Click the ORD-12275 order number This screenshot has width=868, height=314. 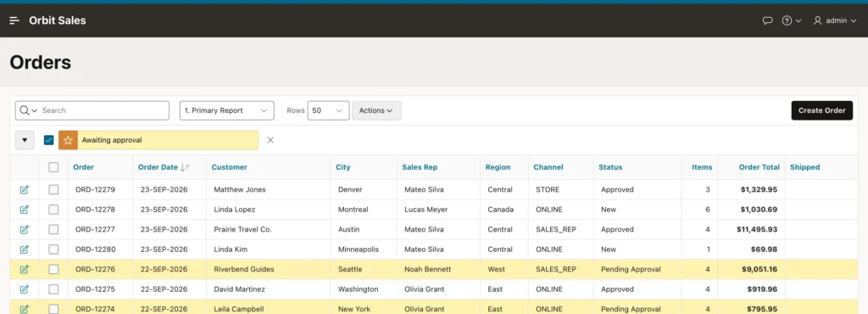point(95,289)
